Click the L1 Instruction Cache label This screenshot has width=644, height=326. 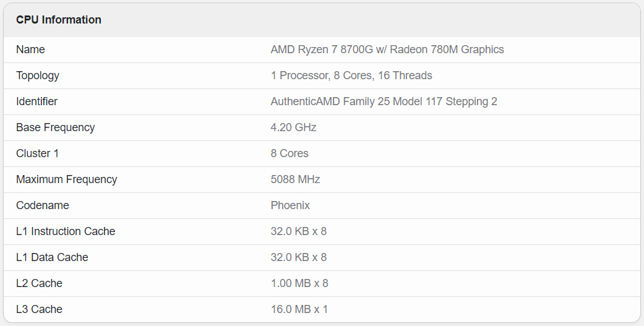(66, 231)
